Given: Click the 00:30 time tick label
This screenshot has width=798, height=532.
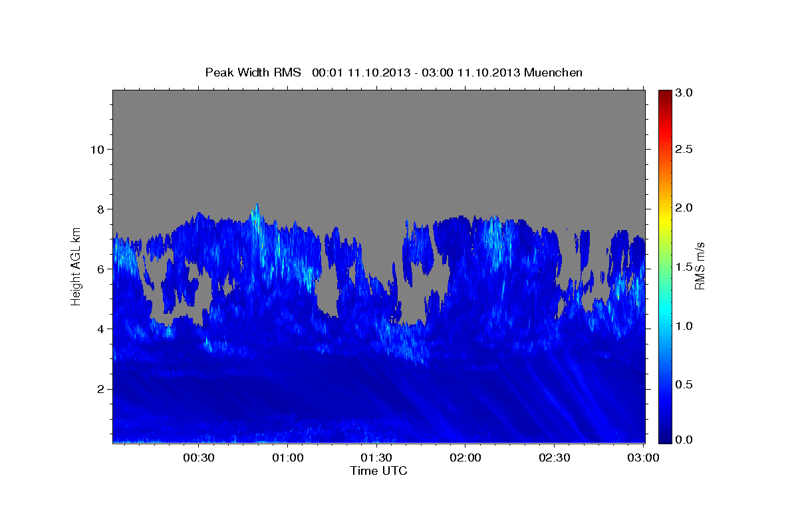Looking at the screenshot, I should coord(198,458).
